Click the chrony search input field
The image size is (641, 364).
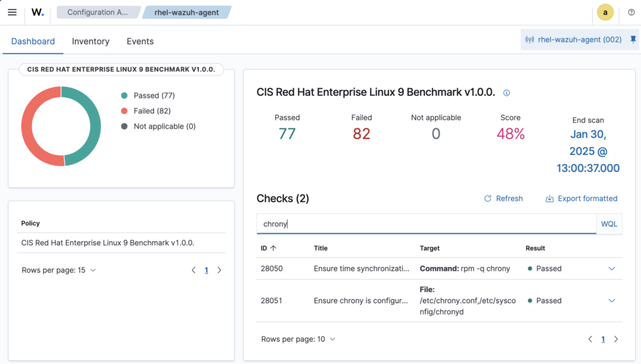[x=426, y=224]
